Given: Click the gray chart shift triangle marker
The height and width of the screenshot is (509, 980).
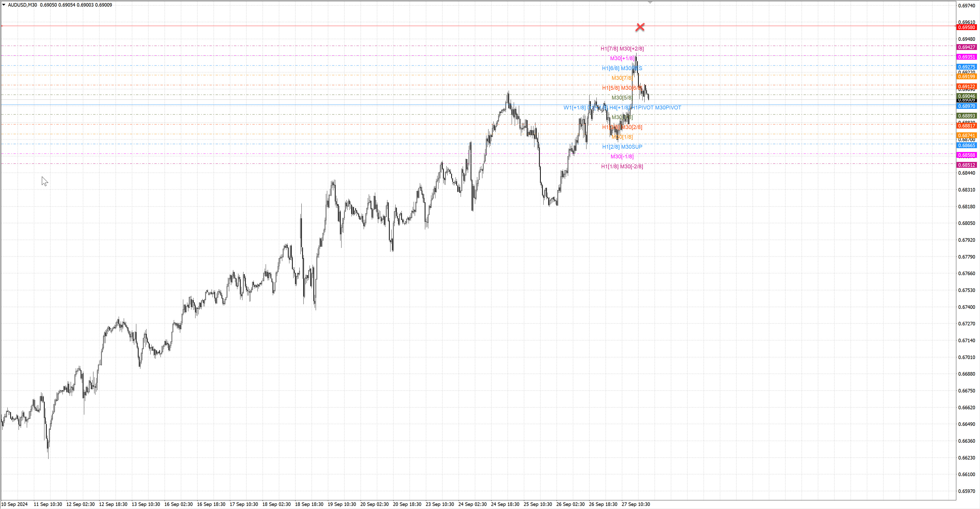Looking at the screenshot, I should [650, 2].
